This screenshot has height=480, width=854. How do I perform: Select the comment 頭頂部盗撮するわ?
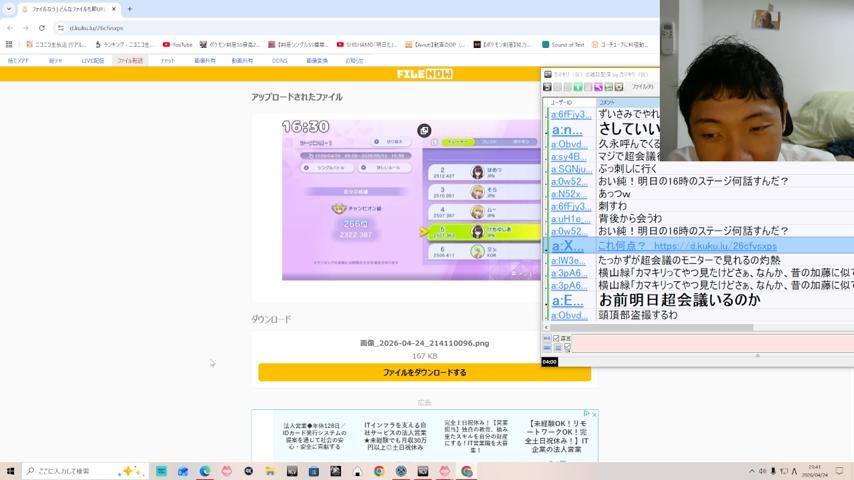(638, 315)
